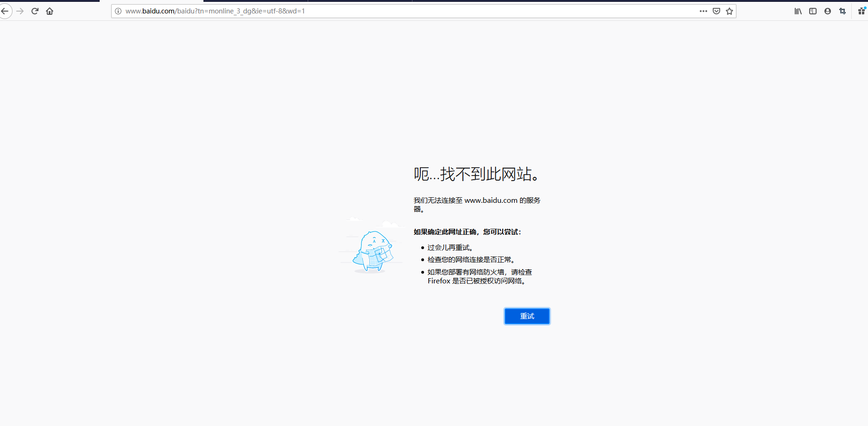
Task: Open the Firefox home page
Action: (x=50, y=11)
